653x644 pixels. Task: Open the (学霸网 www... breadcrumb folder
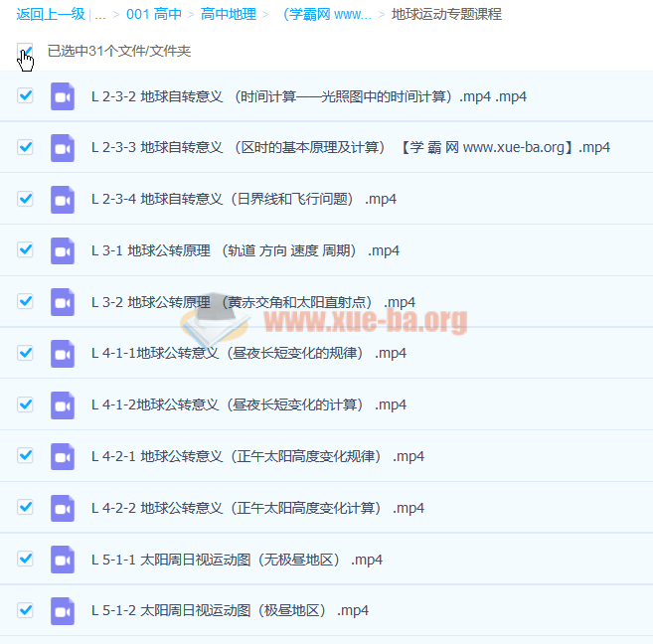click(327, 15)
